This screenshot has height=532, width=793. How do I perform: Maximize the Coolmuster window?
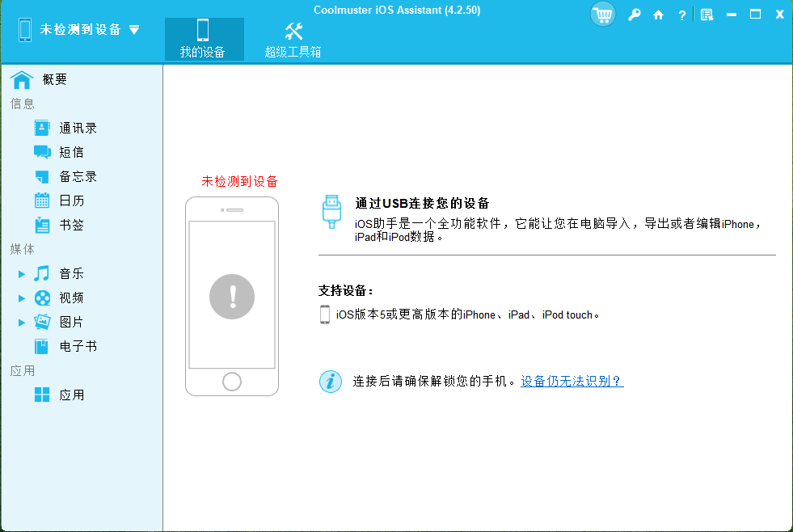point(755,15)
